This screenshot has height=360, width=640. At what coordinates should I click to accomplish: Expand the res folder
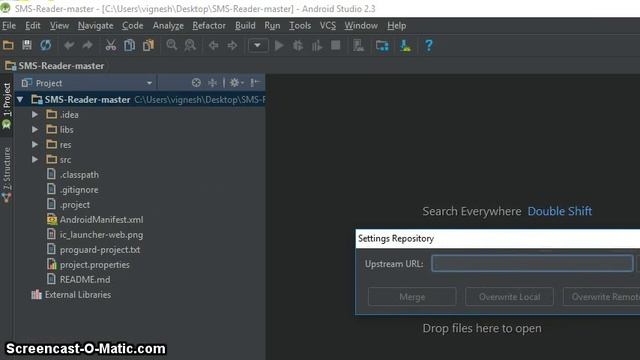[x=35, y=144]
